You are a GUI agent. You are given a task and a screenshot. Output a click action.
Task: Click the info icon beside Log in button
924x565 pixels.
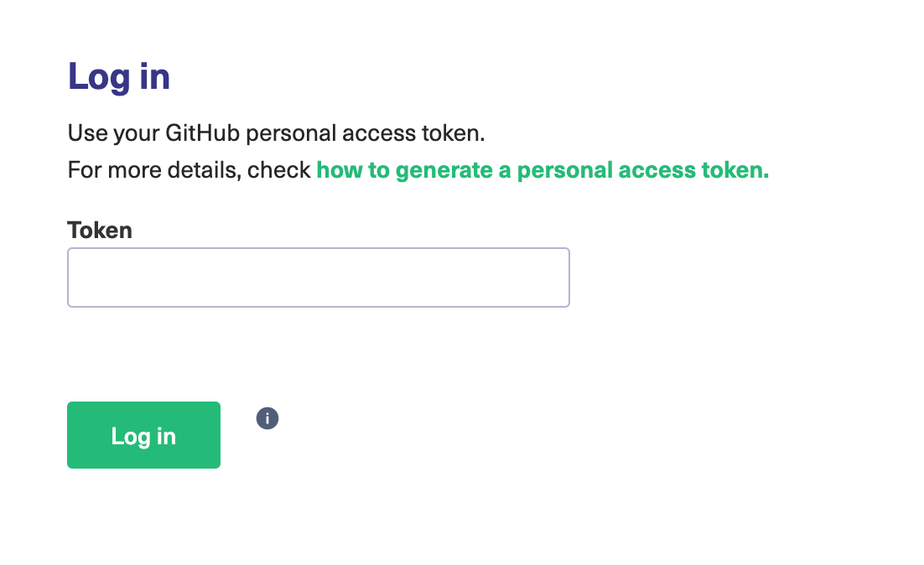(267, 418)
